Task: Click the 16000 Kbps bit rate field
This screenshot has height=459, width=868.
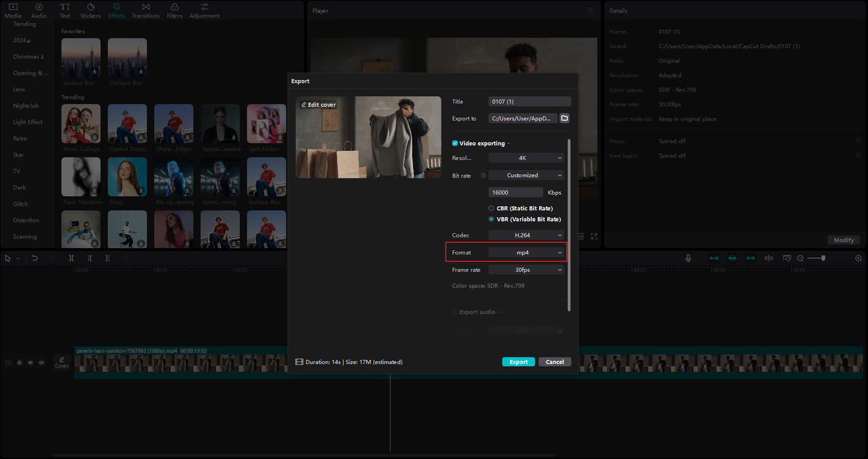Action: click(516, 193)
